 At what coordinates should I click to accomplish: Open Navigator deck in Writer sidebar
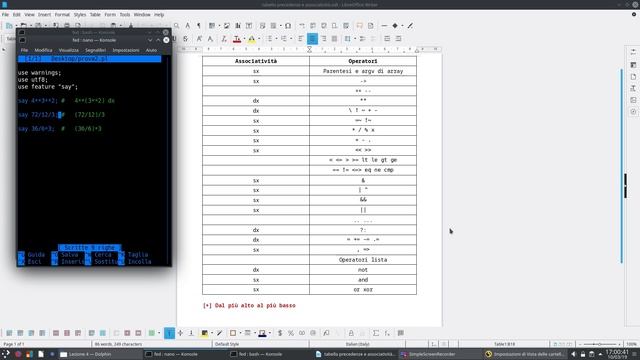click(x=633, y=111)
